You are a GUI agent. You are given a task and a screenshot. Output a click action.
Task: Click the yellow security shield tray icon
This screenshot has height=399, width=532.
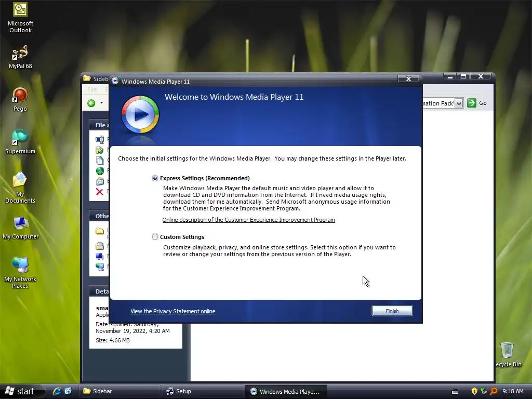tap(474, 391)
